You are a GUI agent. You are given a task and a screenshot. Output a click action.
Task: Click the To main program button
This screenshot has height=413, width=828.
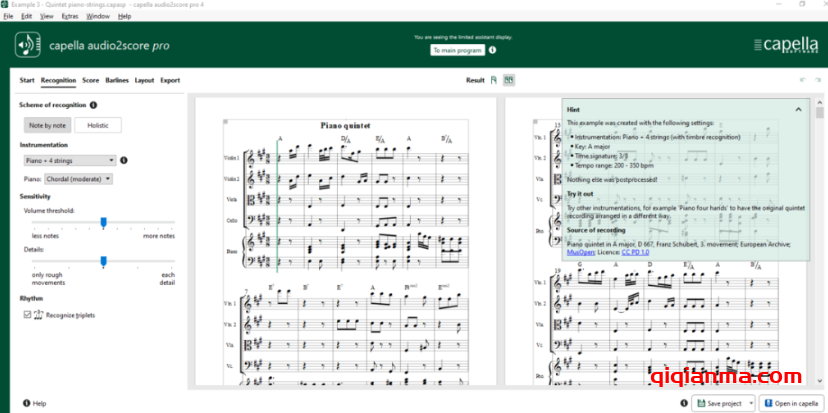[457, 50]
